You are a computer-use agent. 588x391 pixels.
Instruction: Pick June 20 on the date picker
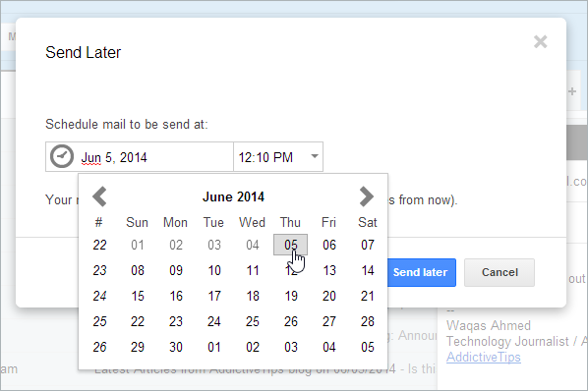tap(329, 296)
